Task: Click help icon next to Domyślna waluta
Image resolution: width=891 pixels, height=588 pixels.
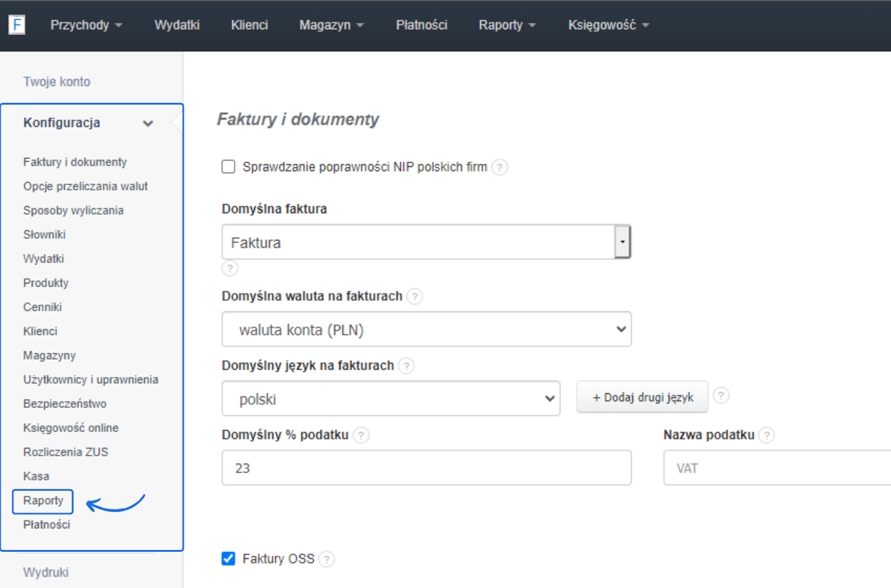Action: pos(415,296)
